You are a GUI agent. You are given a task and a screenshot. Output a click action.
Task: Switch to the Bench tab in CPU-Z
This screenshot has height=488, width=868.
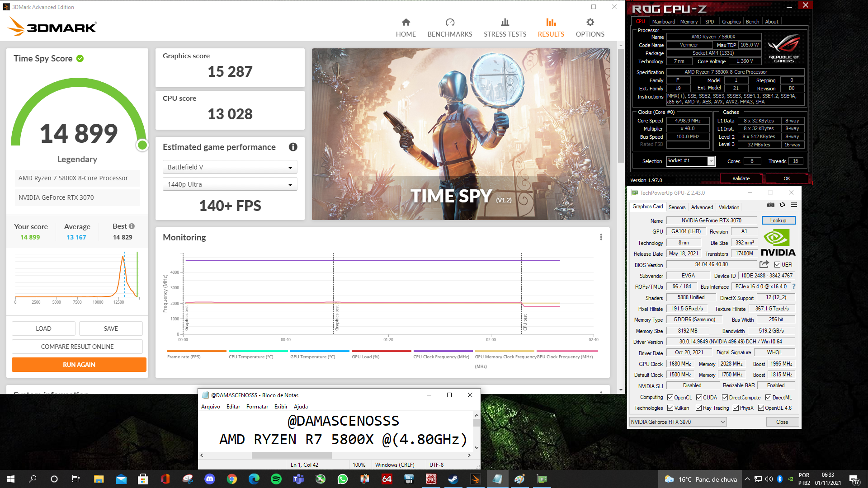point(752,22)
